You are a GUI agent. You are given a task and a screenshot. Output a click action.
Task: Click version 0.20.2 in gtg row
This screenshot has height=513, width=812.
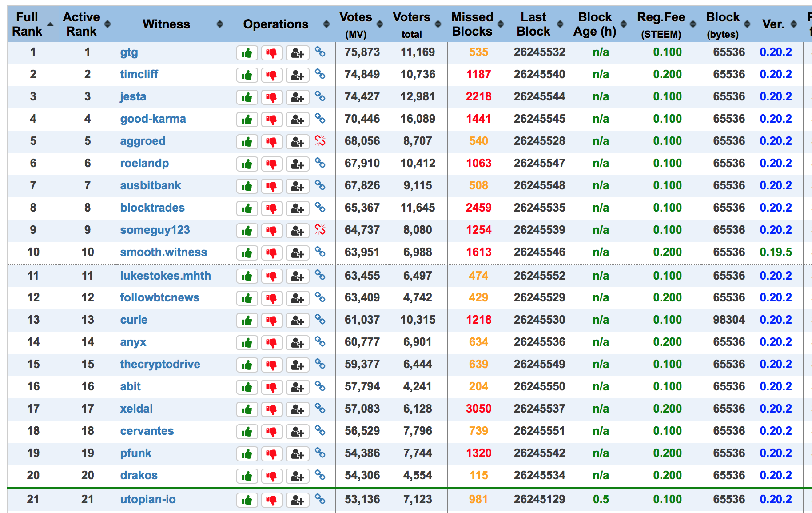[x=776, y=52]
